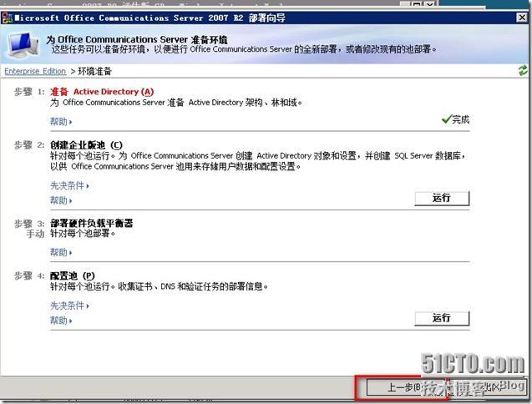The width and height of the screenshot is (532, 404).
Task: Run step 2 创建企业版池 with 运行
Action: point(442,198)
